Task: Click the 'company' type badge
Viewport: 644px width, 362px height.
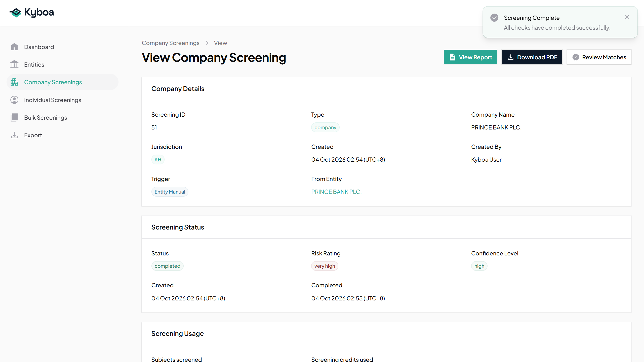Action: 325,127
